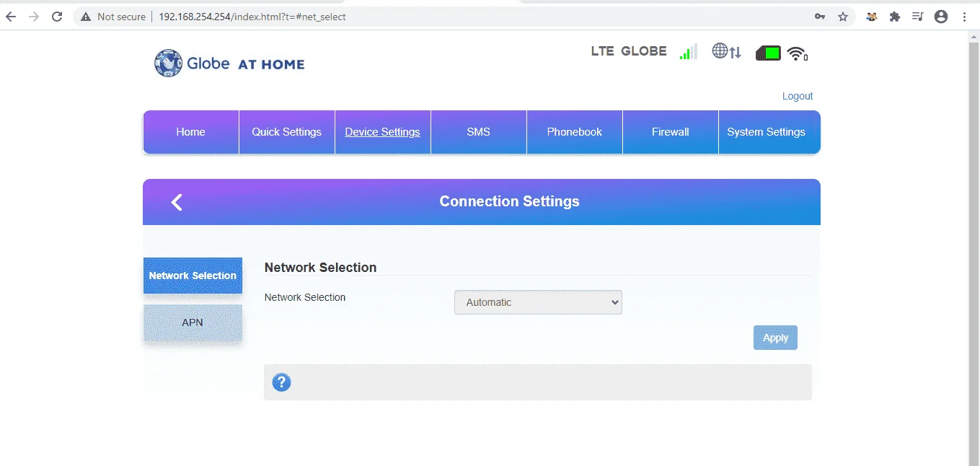Open the Extensions puzzle icon
The height and width of the screenshot is (466, 980).
pos(895,17)
